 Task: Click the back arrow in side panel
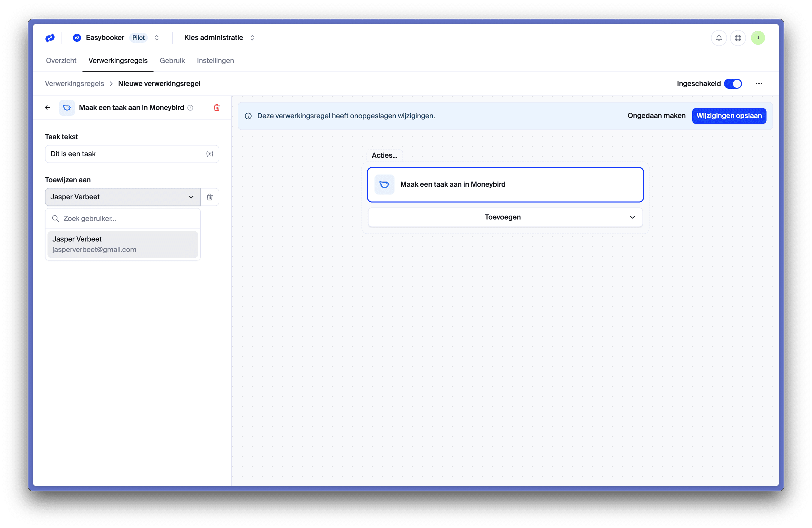pos(47,108)
